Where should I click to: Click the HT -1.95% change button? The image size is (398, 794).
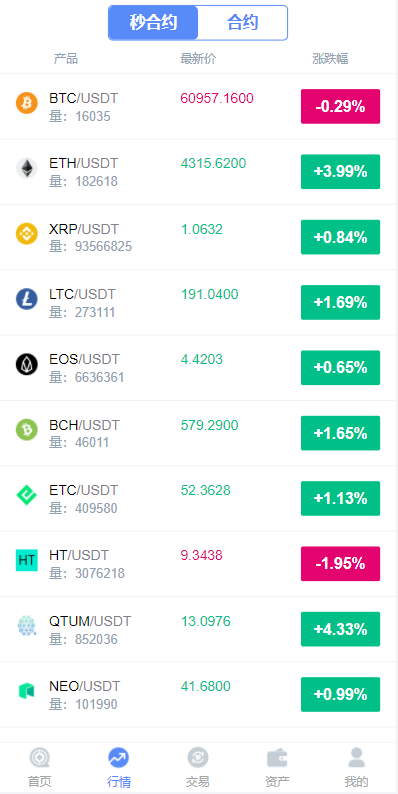click(x=340, y=564)
